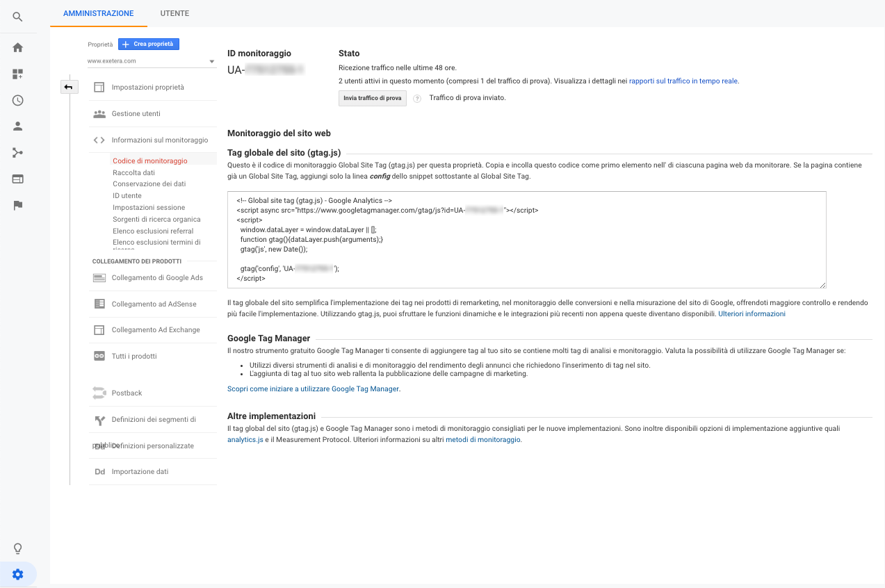This screenshot has height=588, width=885.
Task: Open the Conversions flag icon
Action: click(x=17, y=205)
